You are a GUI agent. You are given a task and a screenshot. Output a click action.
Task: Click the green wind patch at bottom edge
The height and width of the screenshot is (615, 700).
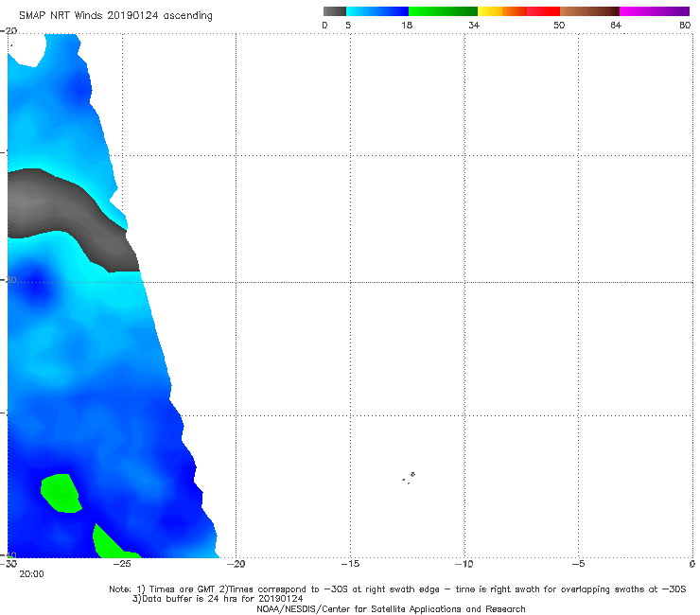pyautogui.click(x=112, y=544)
